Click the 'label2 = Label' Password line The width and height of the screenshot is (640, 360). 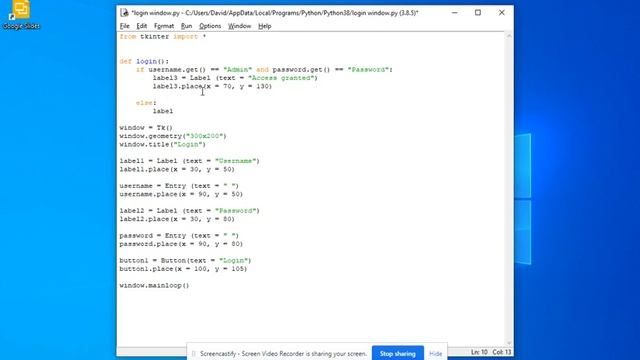(190, 211)
